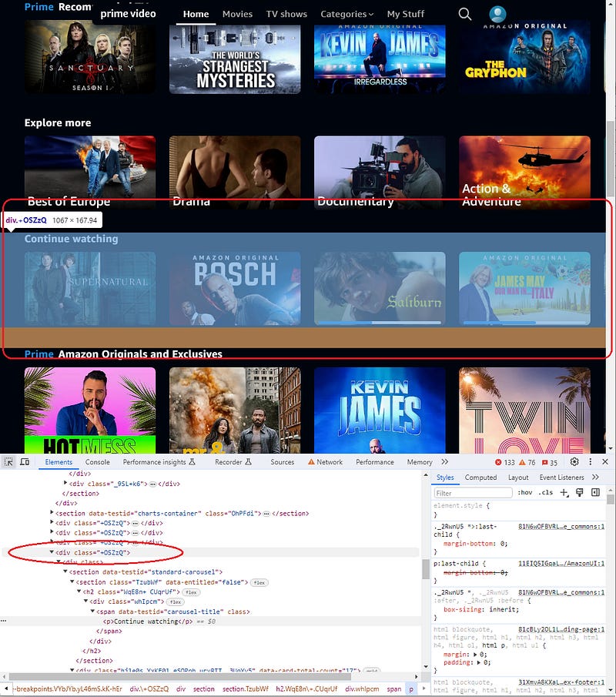
Task: Switch to Network tab in DevTools
Action: (x=326, y=462)
